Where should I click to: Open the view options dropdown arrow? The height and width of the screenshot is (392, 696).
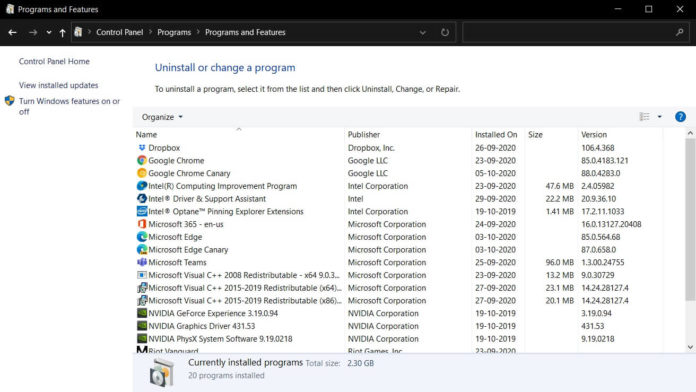coord(660,117)
